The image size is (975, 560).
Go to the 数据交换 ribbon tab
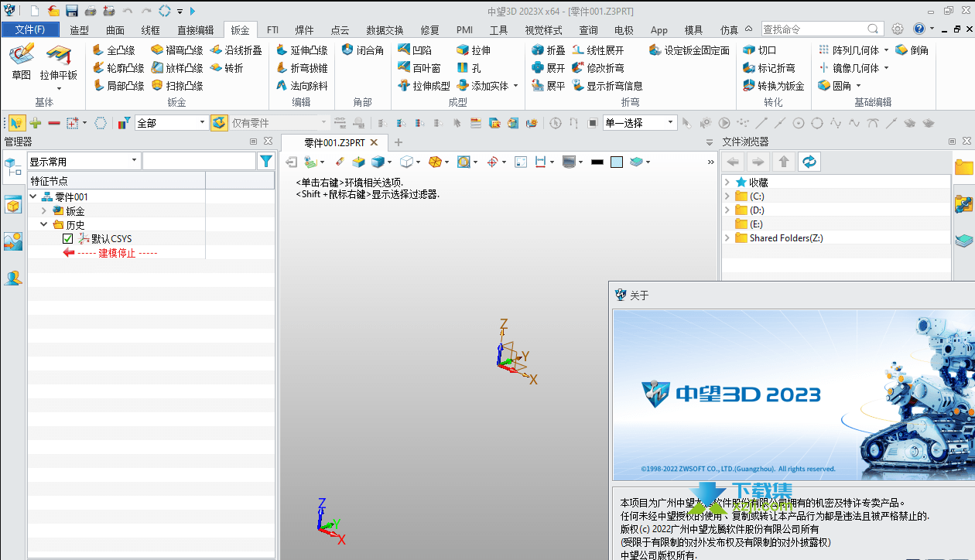(385, 30)
